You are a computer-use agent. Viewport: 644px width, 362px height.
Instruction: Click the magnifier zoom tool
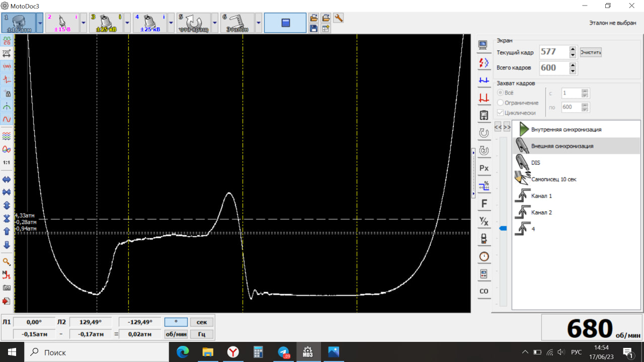(7, 262)
